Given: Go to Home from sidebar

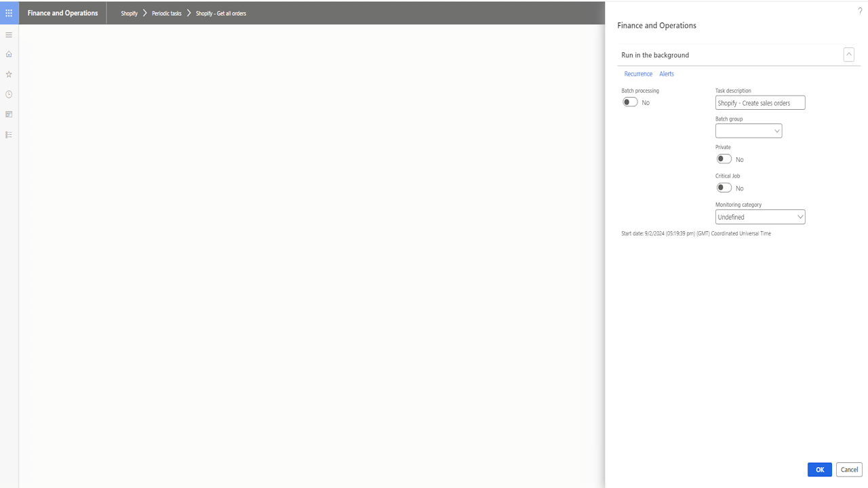Looking at the screenshot, I should tap(9, 54).
